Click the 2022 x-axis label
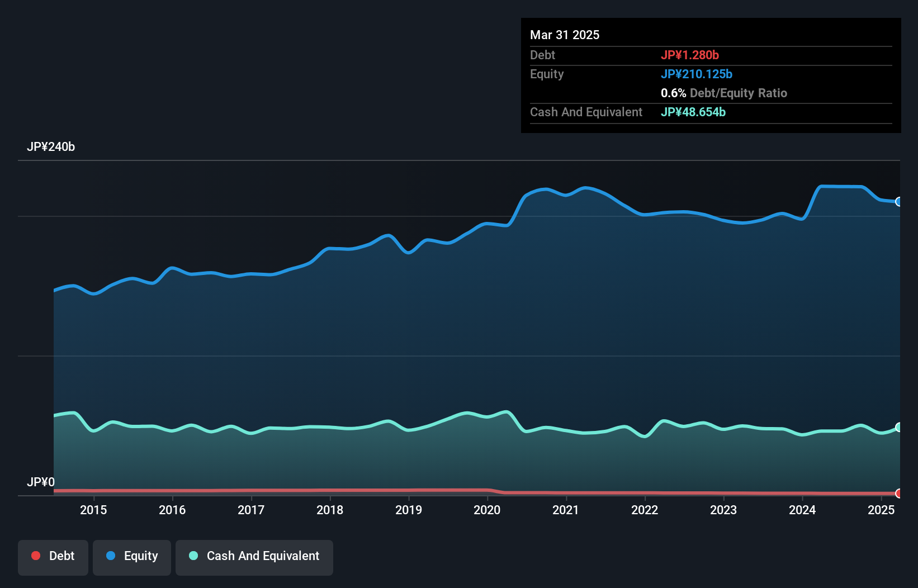 click(645, 510)
